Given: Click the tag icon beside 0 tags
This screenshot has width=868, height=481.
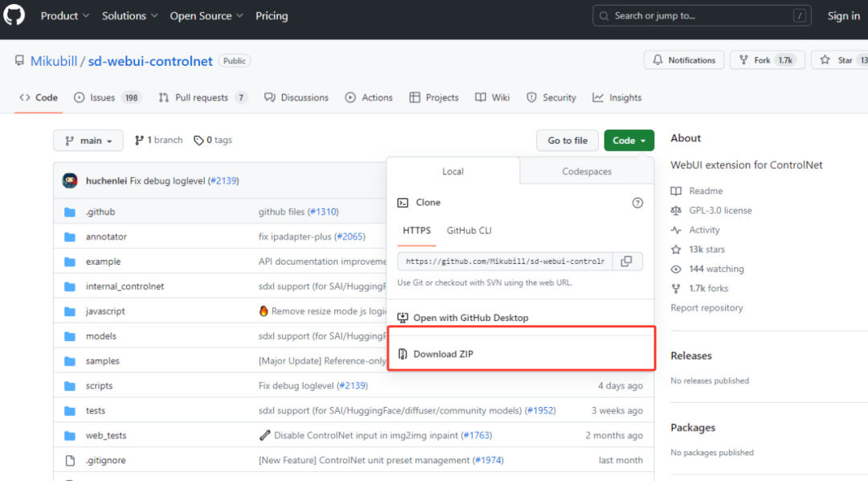Looking at the screenshot, I should point(199,141).
